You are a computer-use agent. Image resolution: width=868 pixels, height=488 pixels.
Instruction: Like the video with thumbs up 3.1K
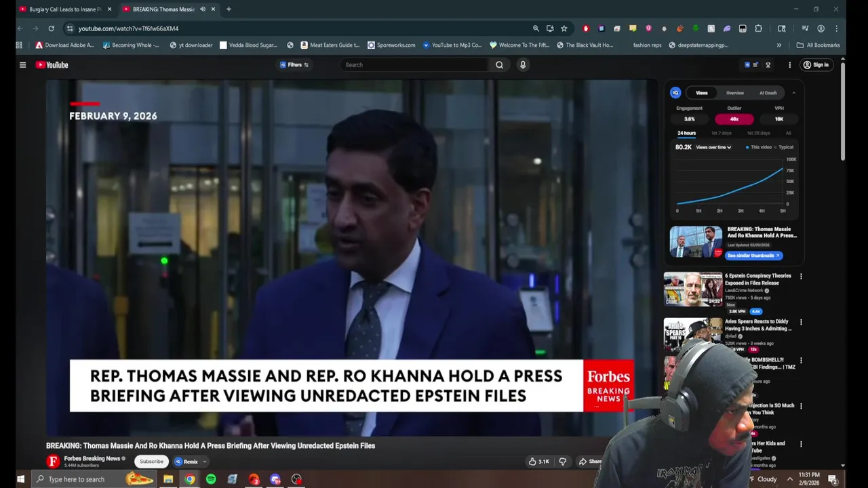tap(539, 462)
